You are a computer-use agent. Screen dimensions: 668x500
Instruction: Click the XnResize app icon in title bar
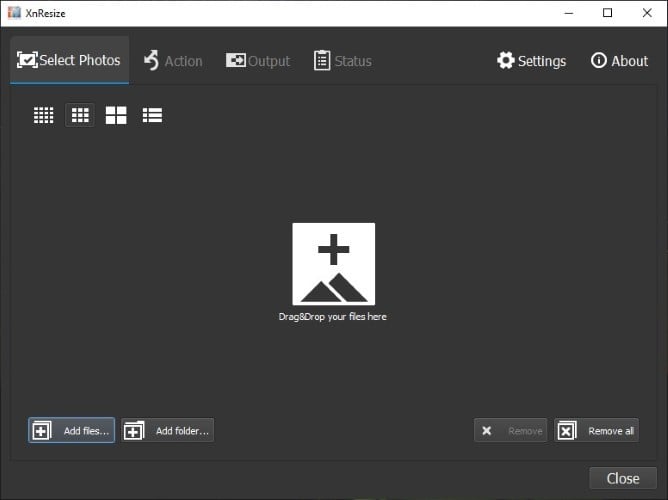[14, 13]
